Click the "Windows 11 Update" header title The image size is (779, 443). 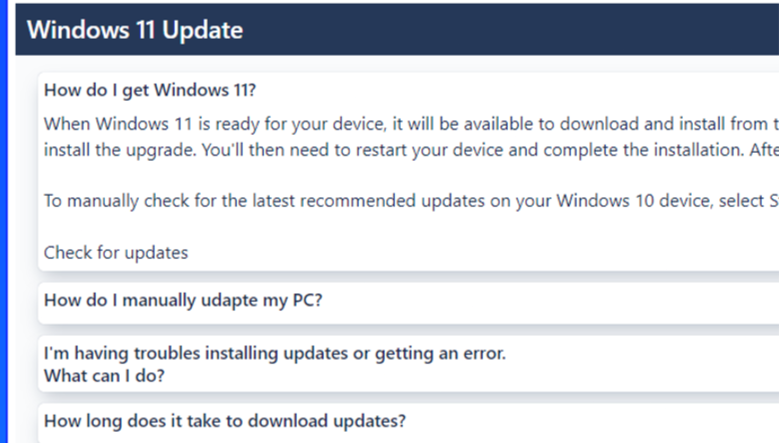pos(135,30)
